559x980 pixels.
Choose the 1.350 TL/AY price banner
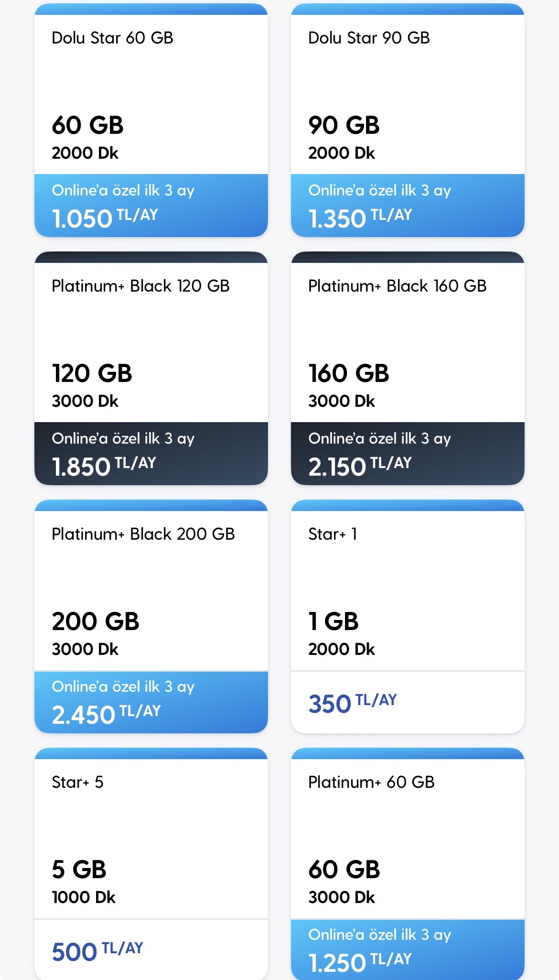click(408, 206)
